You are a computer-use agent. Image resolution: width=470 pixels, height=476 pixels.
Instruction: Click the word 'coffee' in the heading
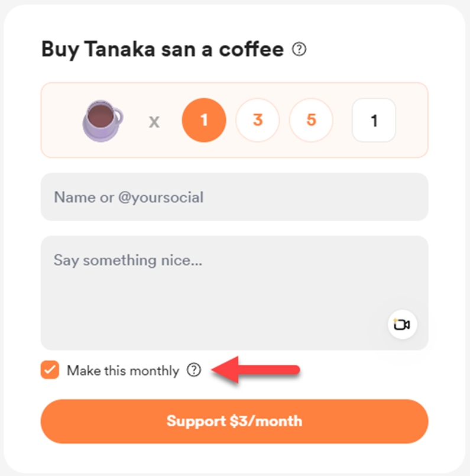pos(251,50)
